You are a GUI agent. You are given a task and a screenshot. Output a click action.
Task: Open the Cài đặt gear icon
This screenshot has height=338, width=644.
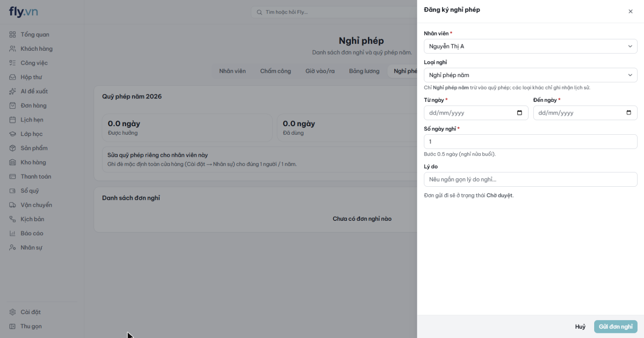[13, 312]
